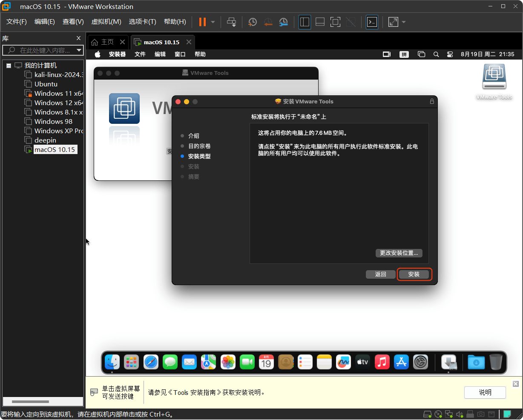Switch to the 主页 tab
523x420 pixels.
tap(106, 42)
